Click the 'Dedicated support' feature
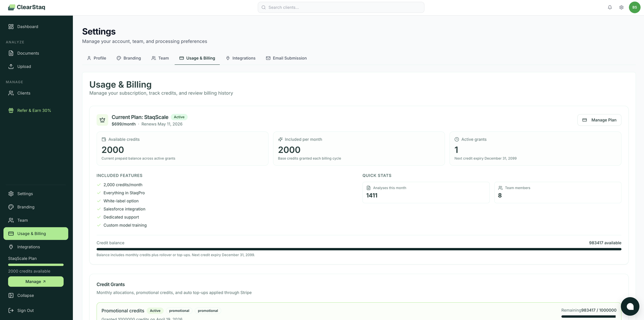The height and width of the screenshot is (320, 644). tap(121, 217)
